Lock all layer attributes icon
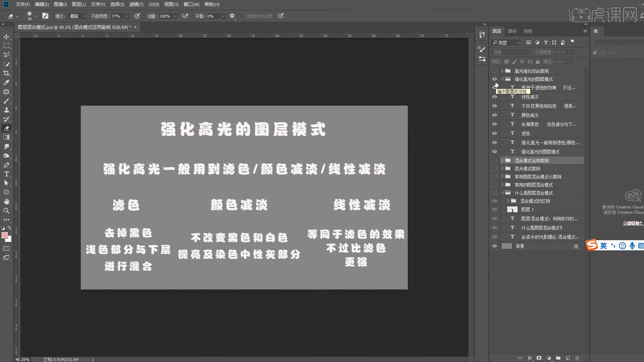 click(x=538, y=62)
